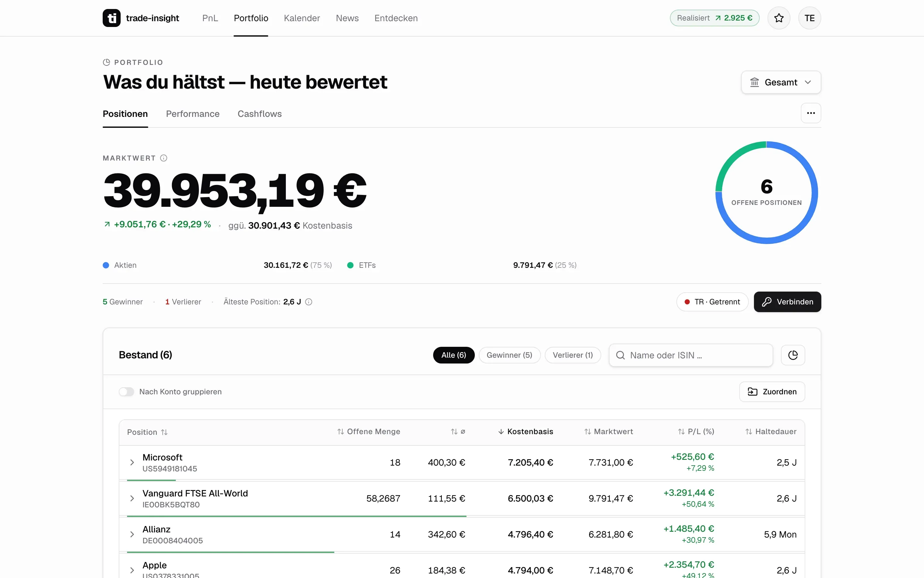Open the Portfolio nav item
This screenshot has height=578, width=924.
[251, 18]
